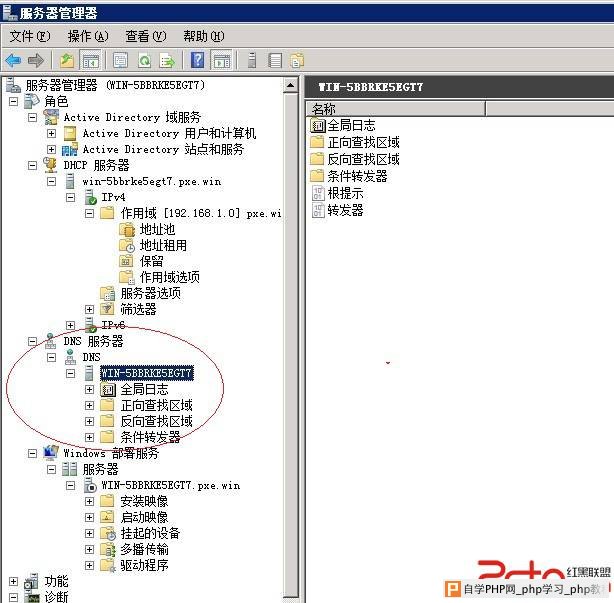The height and width of the screenshot is (603, 614).
Task: Click the green Refresh toolbar icon
Action: tap(144, 61)
